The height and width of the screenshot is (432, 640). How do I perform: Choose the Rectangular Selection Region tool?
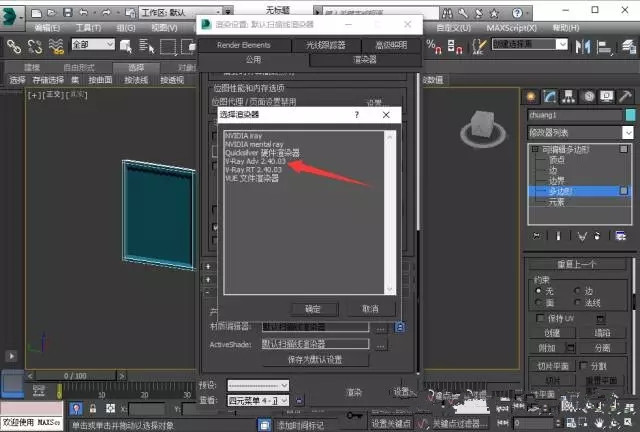pos(168,47)
